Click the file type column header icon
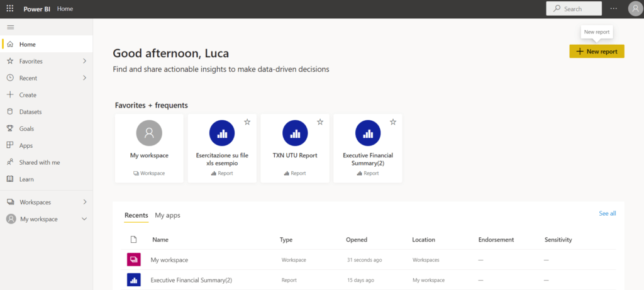The width and height of the screenshot is (644, 290). pos(133,240)
